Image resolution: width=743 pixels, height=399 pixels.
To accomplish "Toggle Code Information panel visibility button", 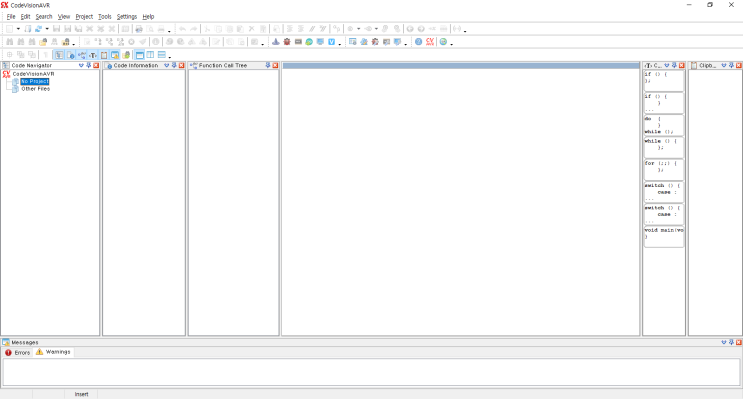I will [x=71, y=55].
